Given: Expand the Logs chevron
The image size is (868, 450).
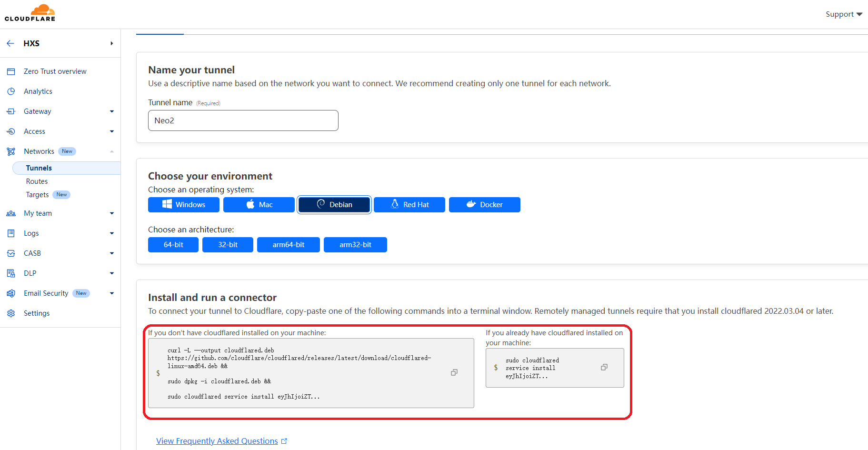Looking at the screenshot, I should point(112,233).
